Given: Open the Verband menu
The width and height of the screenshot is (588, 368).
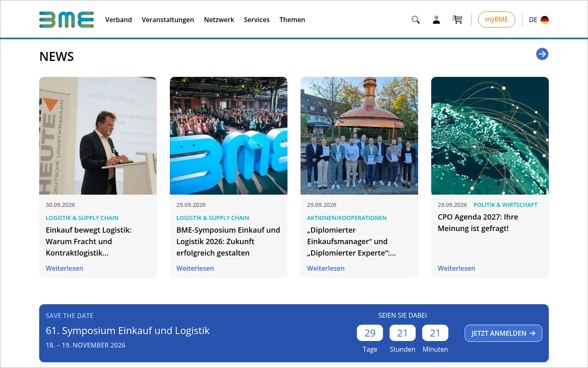Looking at the screenshot, I should coord(118,20).
